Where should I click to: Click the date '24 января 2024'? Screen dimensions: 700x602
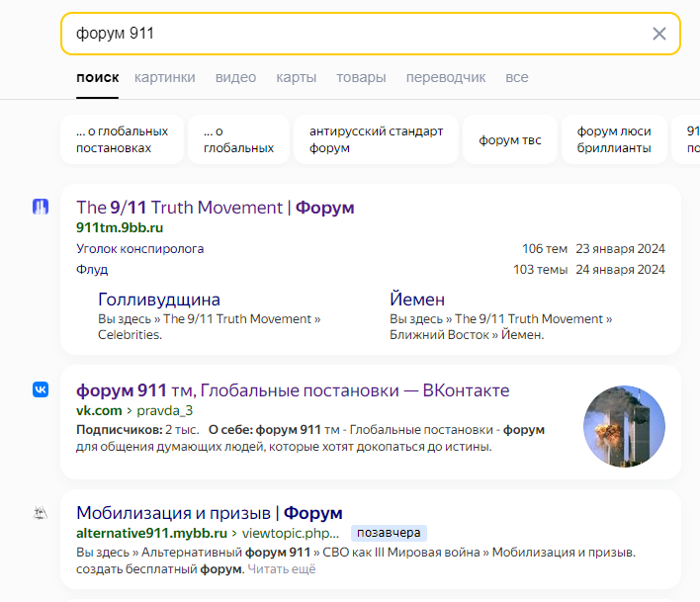click(620, 270)
